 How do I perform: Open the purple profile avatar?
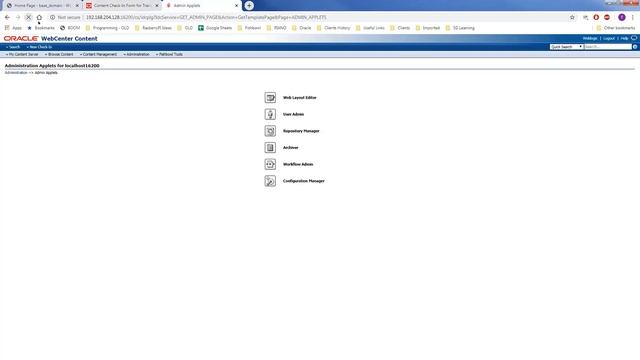[622, 17]
